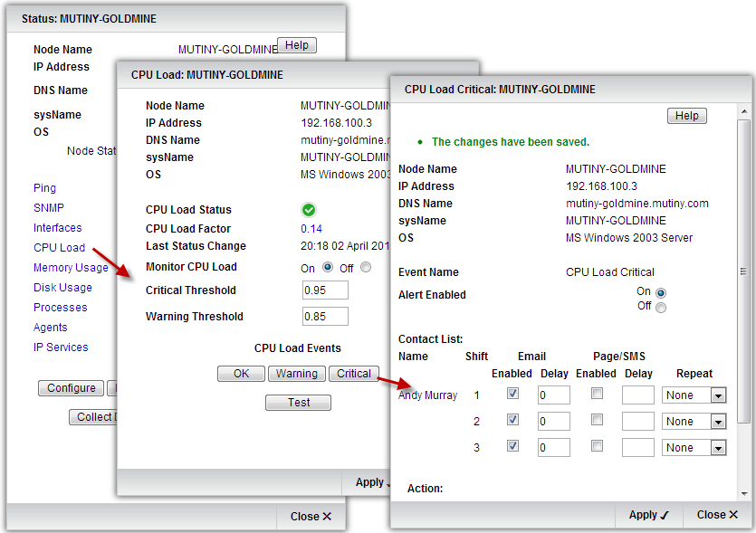Image resolution: width=756 pixels, height=533 pixels.
Task: Click Page/SMS Delay field for shift 3
Action: [638, 448]
